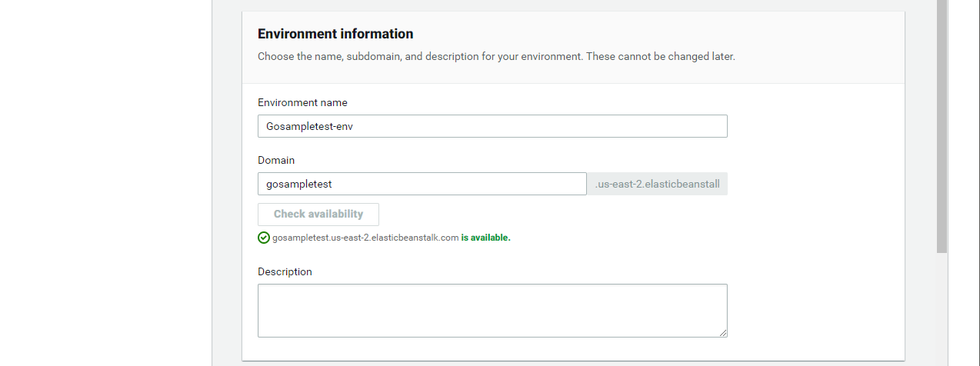
Task: Focus the empty Description text area
Action: pyautogui.click(x=492, y=311)
